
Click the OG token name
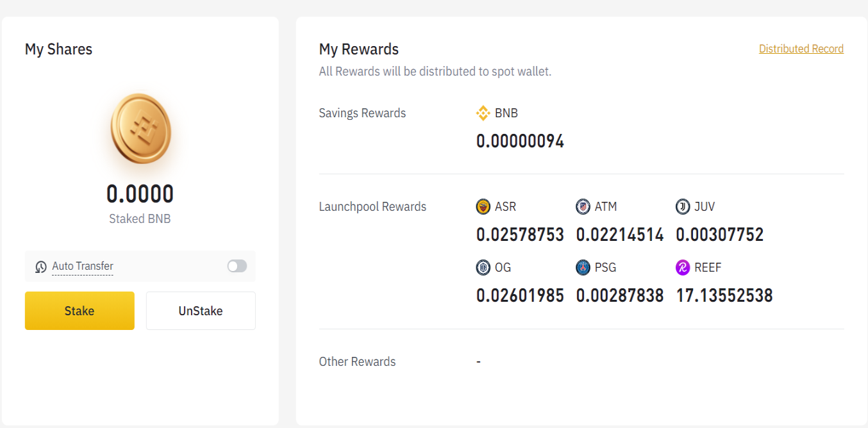[503, 267]
